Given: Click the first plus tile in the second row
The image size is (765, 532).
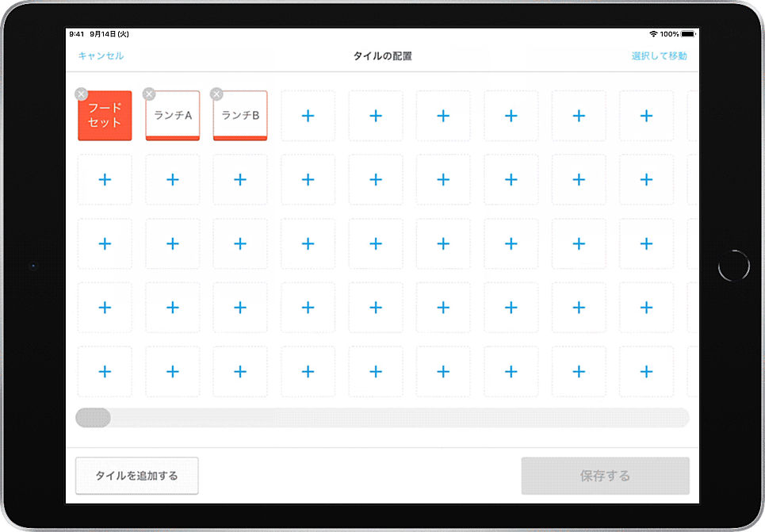Looking at the screenshot, I should (105, 179).
